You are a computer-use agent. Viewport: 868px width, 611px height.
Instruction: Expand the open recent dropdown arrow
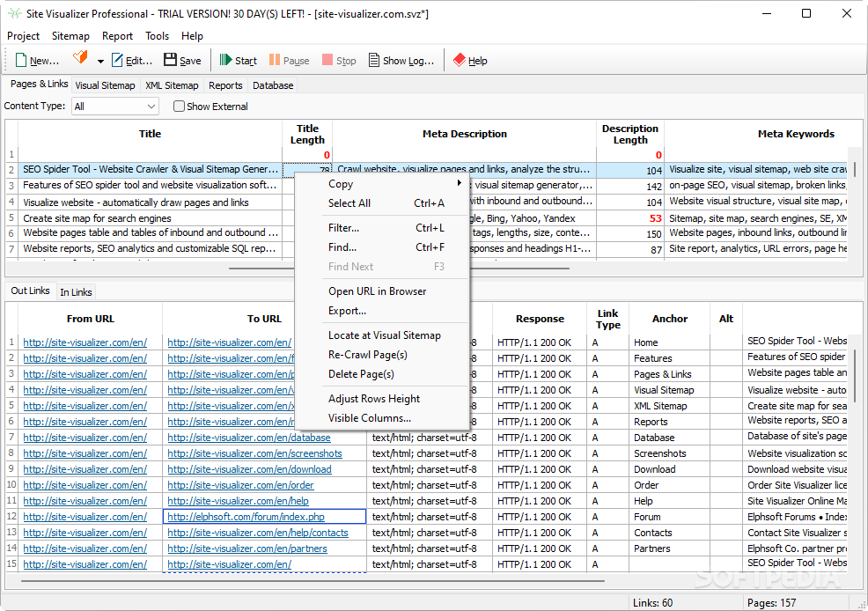click(100, 61)
